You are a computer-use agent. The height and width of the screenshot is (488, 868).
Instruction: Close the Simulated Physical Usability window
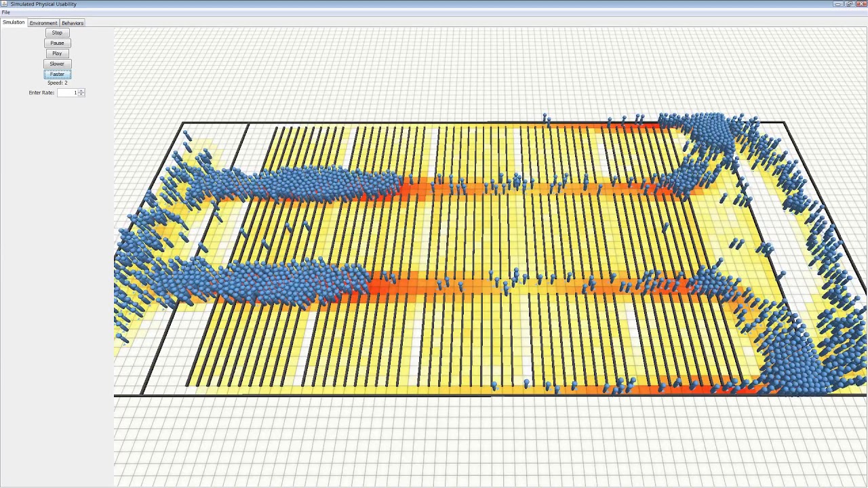click(861, 4)
